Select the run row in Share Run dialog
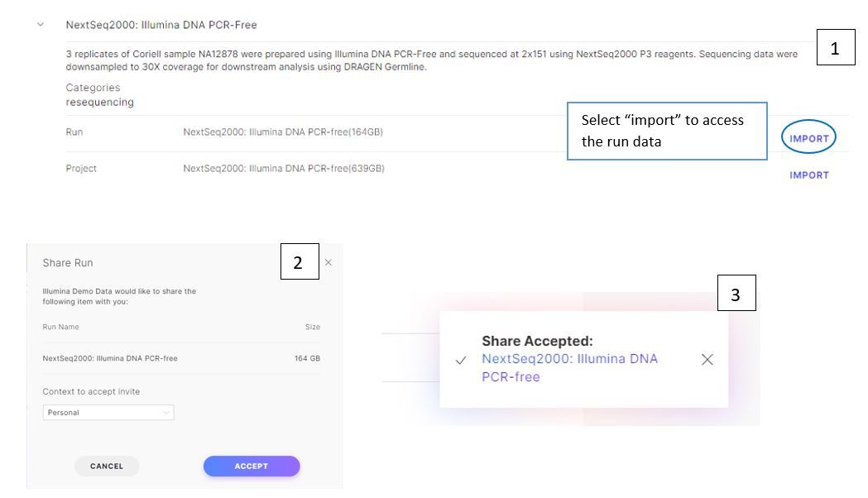This screenshot has width=868, height=498. point(181,358)
